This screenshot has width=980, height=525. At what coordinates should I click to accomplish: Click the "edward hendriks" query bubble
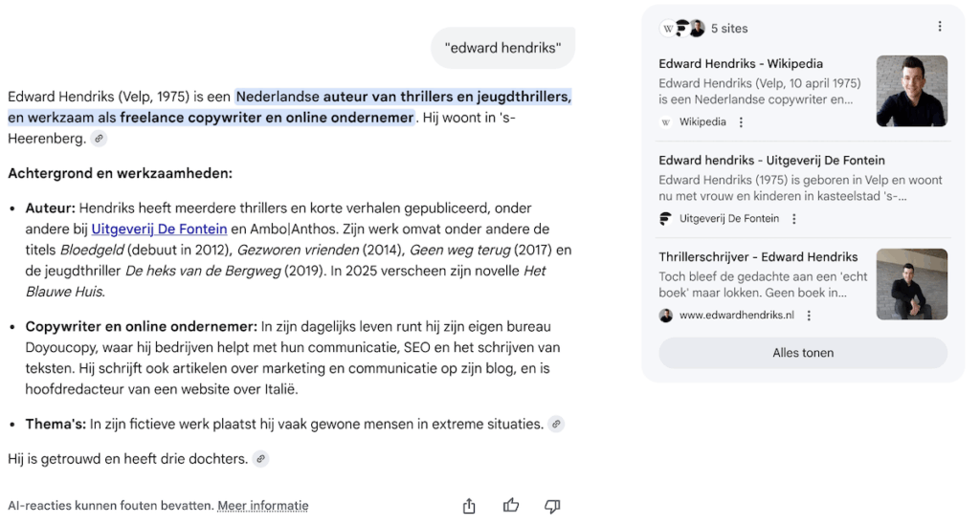(502, 48)
